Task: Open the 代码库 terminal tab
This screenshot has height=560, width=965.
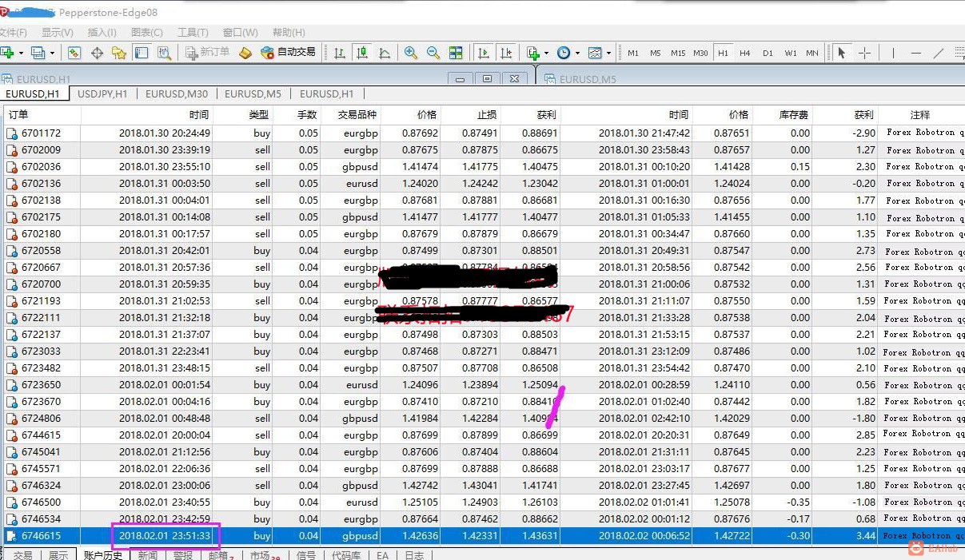Action: click(346, 554)
